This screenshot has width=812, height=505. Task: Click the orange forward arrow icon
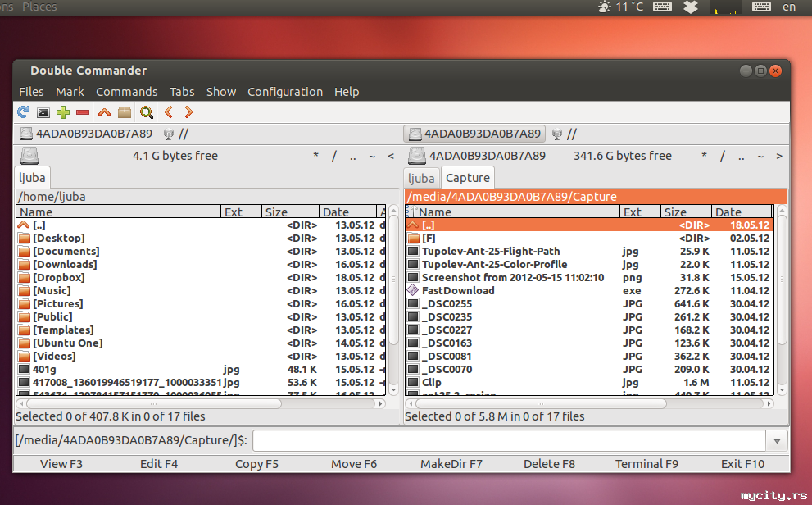click(x=188, y=111)
